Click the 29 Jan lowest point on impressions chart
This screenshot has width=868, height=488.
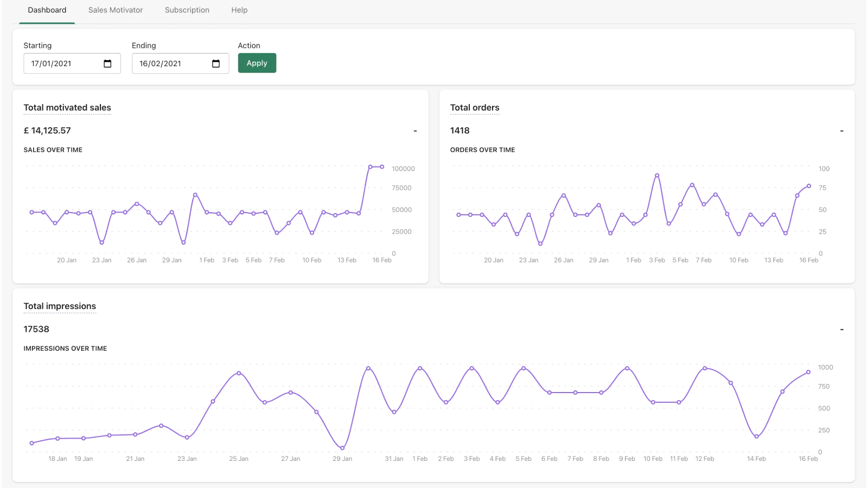pos(342,448)
